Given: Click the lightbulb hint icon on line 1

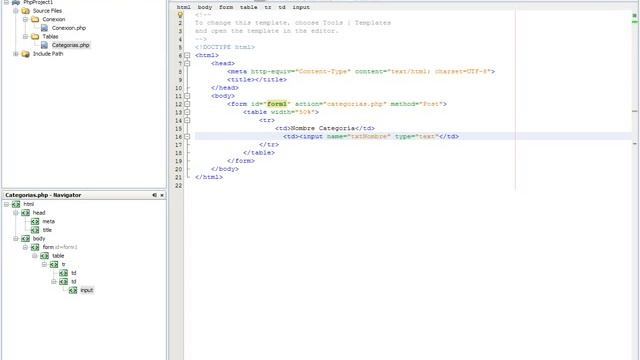Looking at the screenshot, I should (180, 15).
